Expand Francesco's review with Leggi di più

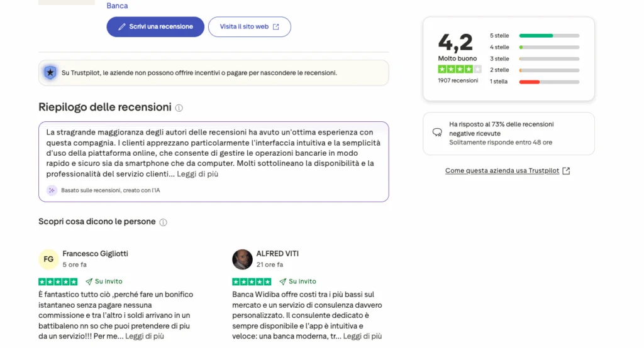[145, 336]
